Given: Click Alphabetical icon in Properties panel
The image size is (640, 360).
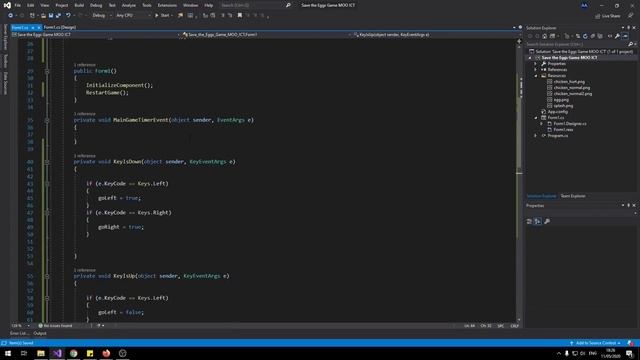Looking at the screenshot, I should pos(538,221).
